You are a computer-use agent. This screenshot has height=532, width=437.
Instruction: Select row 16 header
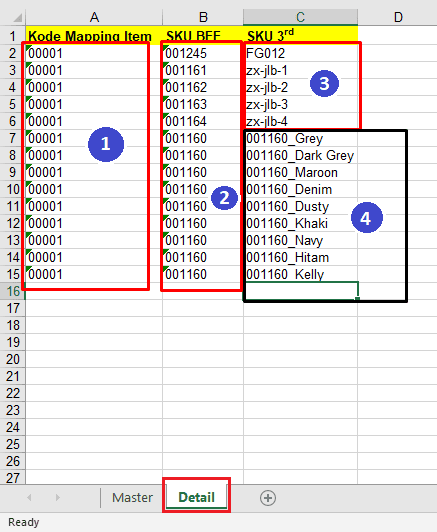click(13, 291)
